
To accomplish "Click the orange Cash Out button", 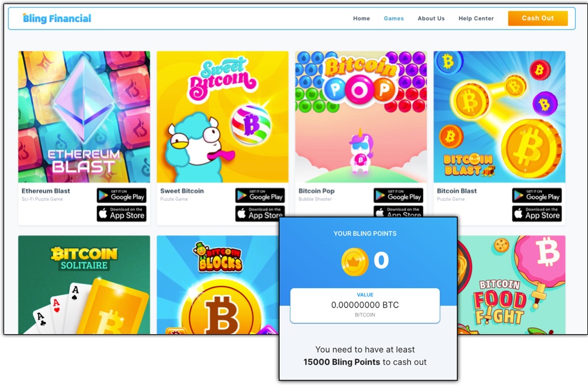I will 538,18.
